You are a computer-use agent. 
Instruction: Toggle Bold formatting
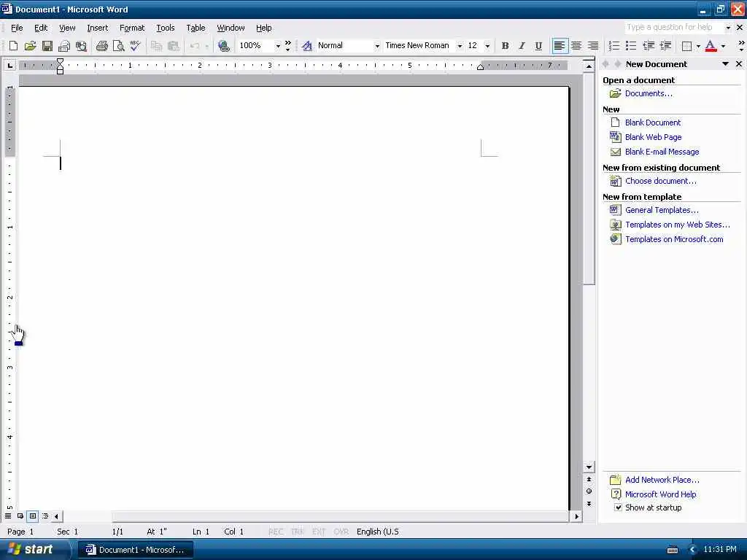pyautogui.click(x=505, y=46)
